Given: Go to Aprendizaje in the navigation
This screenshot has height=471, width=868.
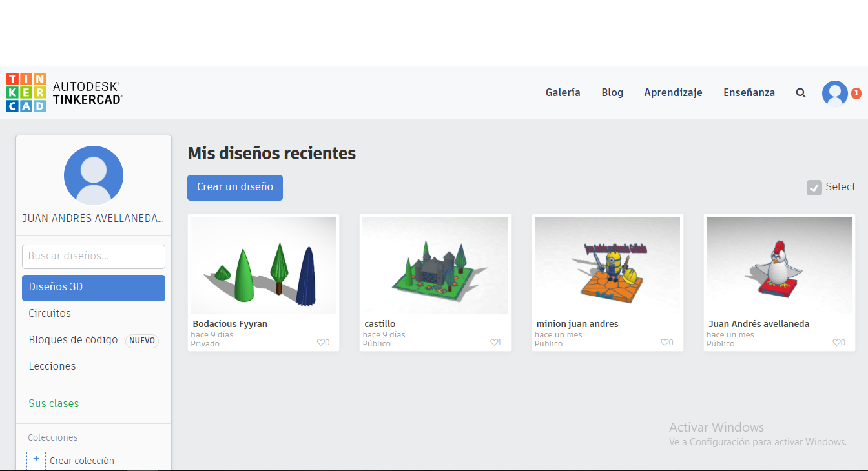Looking at the screenshot, I should tap(673, 93).
